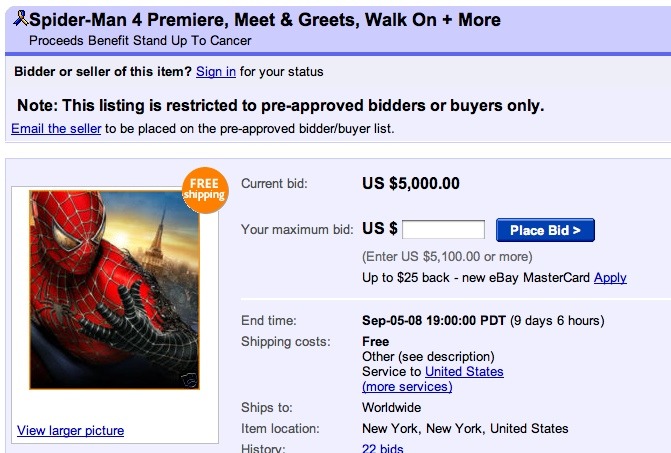Click the Spider-Man 4 Premiere listing title

[x=265, y=20]
